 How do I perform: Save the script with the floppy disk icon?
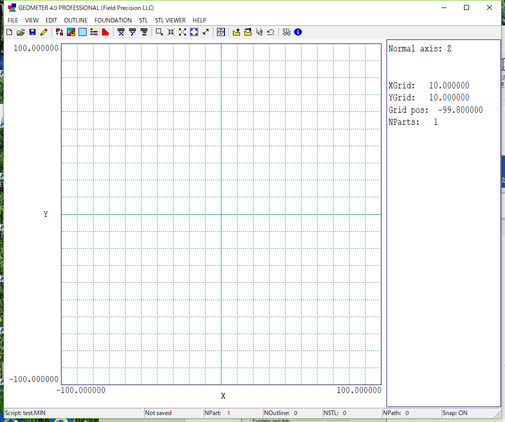[x=32, y=32]
